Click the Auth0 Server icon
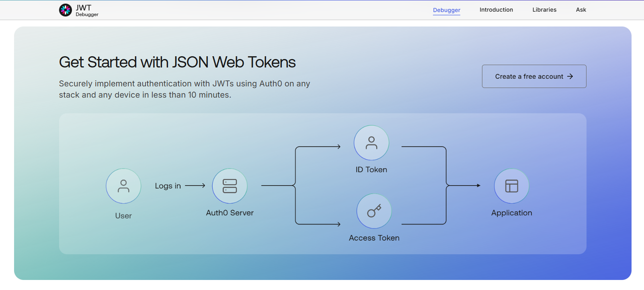This screenshot has height=290, width=644. pyautogui.click(x=230, y=186)
